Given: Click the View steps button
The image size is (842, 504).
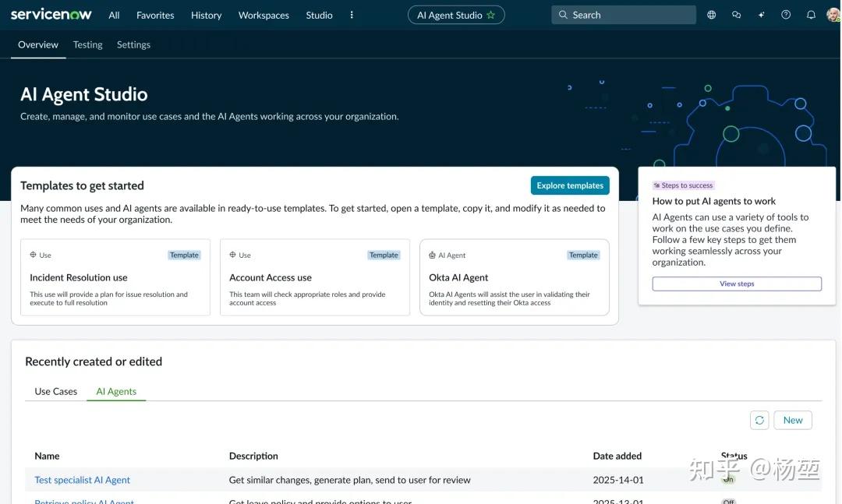Looking at the screenshot, I should [x=737, y=284].
